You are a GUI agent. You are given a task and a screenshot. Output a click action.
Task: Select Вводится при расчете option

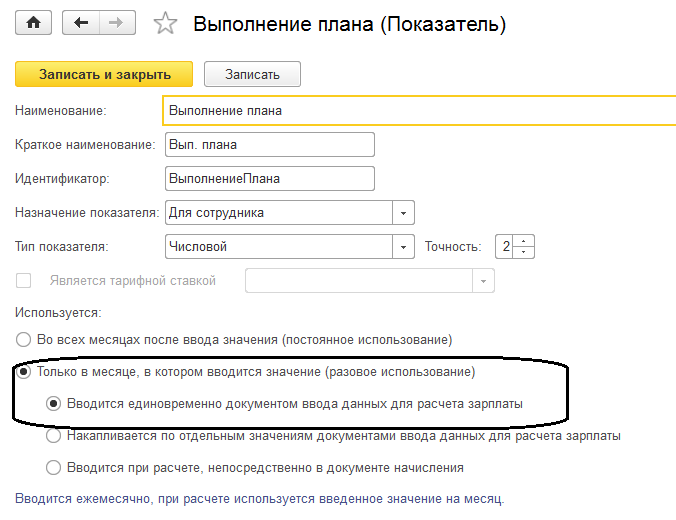pyautogui.click(x=54, y=467)
